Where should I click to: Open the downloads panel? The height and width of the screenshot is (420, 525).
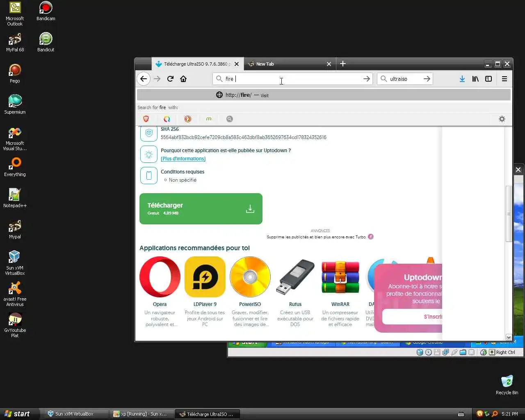tap(462, 79)
